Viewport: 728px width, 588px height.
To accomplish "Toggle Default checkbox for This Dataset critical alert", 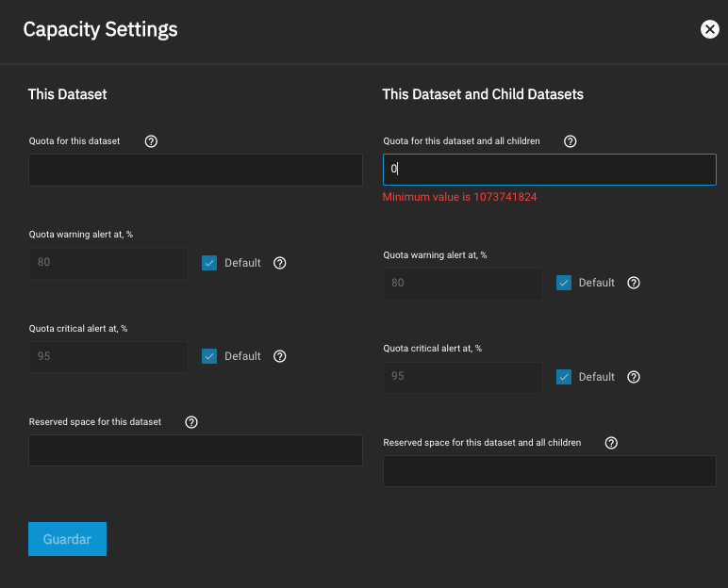I will click(x=209, y=356).
